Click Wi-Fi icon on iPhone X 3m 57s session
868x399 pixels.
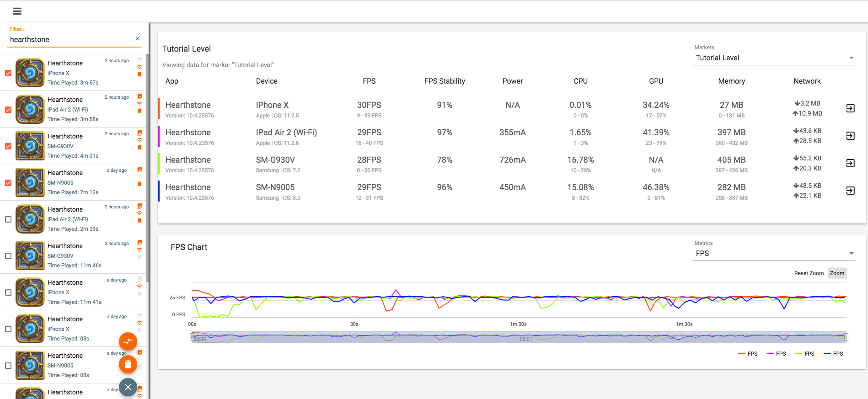pos(139,67)
